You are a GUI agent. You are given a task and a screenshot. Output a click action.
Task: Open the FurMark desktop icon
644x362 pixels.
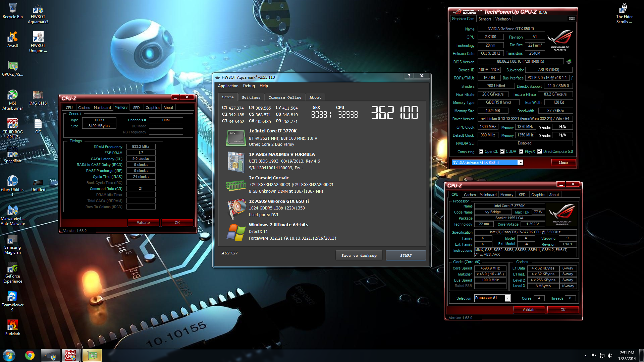click(13, 328)
